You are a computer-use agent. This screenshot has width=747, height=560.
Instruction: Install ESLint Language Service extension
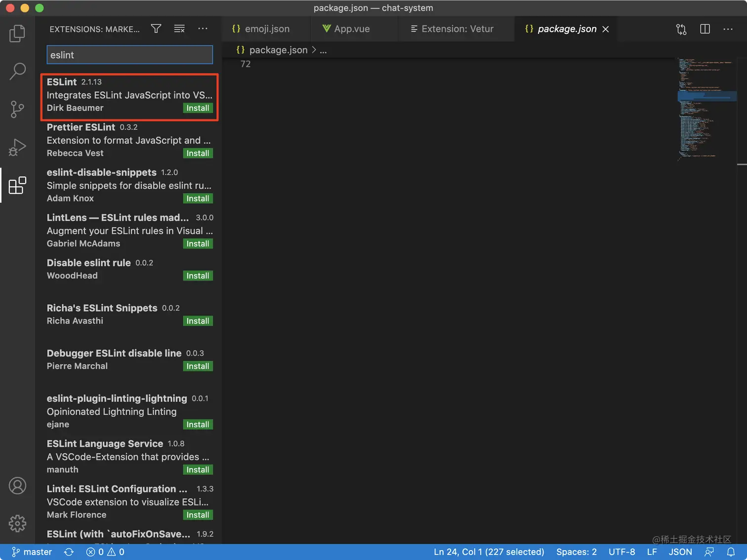(198, 470)
